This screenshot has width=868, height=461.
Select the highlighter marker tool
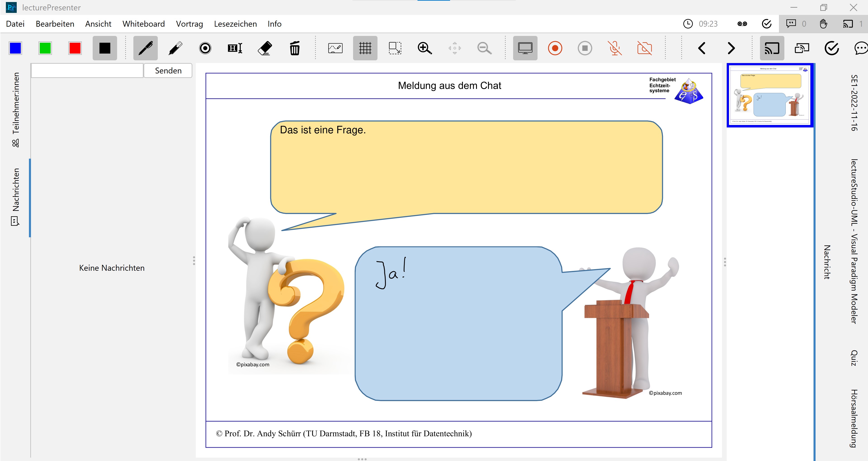pos(175,48)
